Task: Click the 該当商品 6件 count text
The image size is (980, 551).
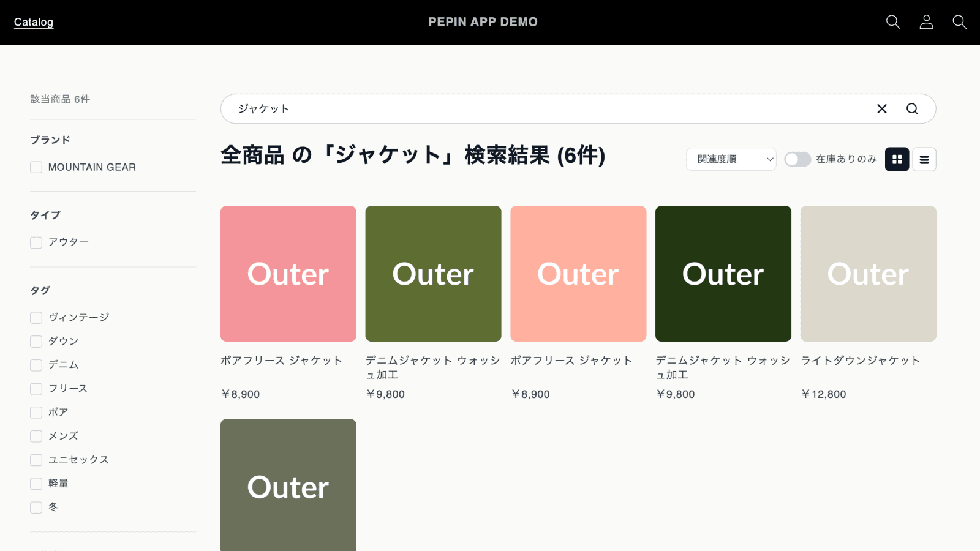Action: 60,99
